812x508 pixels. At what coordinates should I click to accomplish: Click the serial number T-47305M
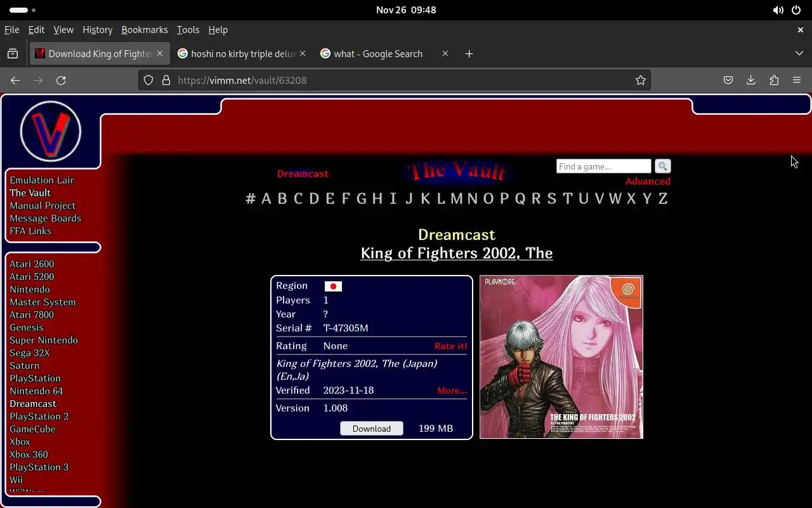coord(346,328)
